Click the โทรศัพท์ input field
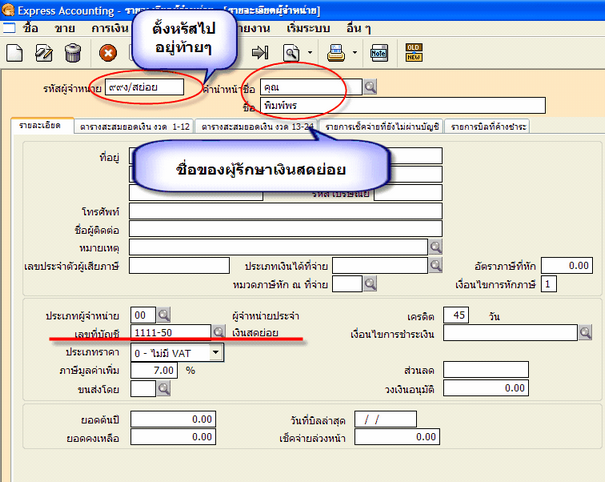Viewport: 605px width, 482px height. (280, 210)
